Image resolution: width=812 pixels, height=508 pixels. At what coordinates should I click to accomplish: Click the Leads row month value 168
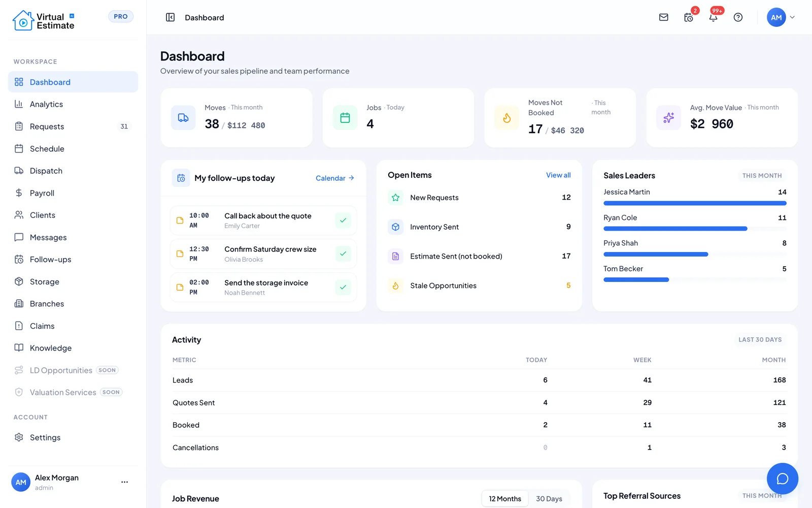pos(780,380)
